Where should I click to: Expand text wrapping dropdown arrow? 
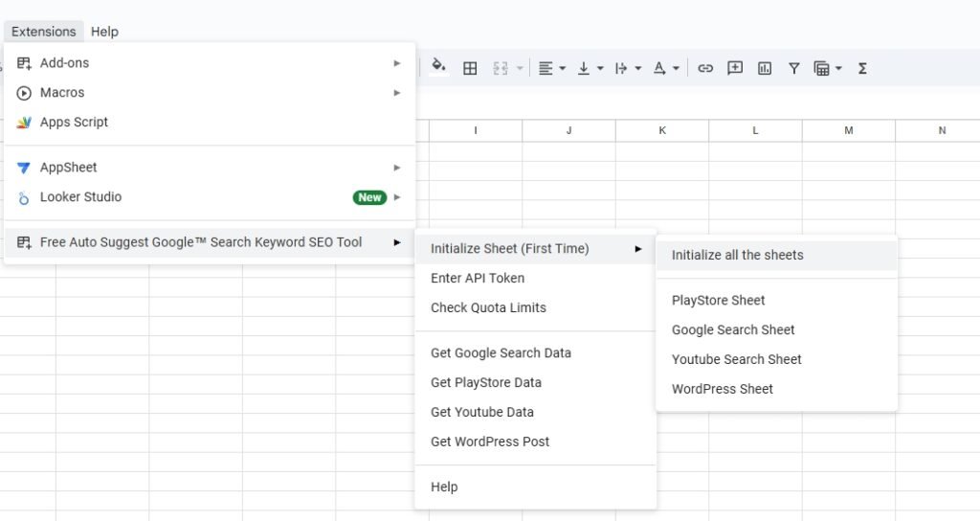[x=637, y=68]
